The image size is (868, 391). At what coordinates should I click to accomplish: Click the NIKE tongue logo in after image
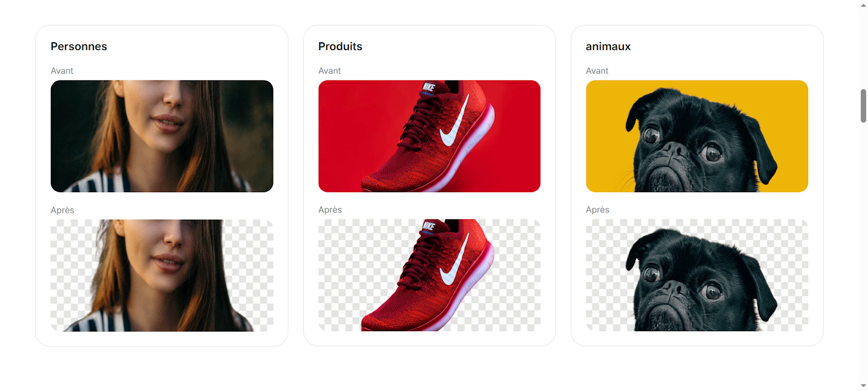point(429,225)
